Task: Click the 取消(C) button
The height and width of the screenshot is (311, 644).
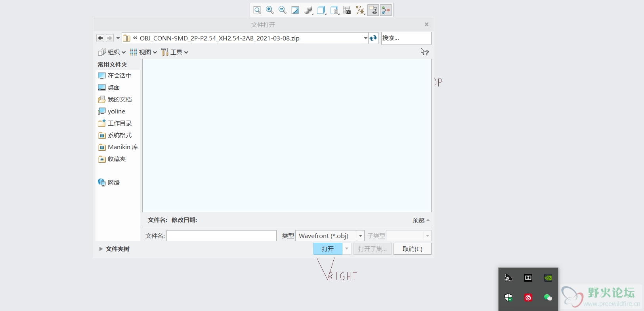Action: click(412, 249)
